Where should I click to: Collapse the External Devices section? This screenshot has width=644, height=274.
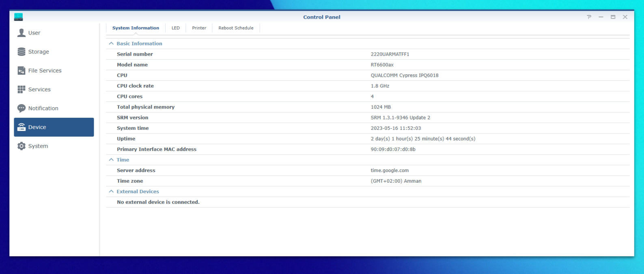pyautogui.click(x=111, y=192)
